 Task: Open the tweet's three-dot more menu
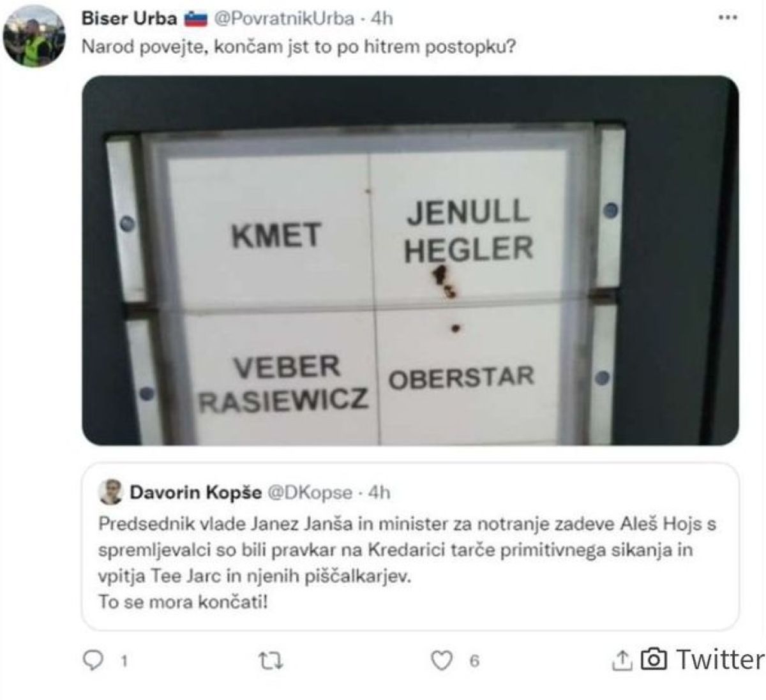click(728, 18)
